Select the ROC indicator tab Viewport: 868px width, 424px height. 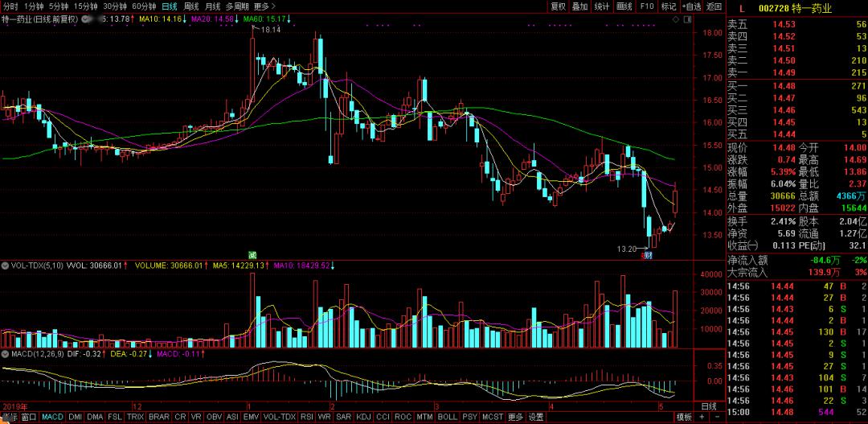[x=403, y=417]
